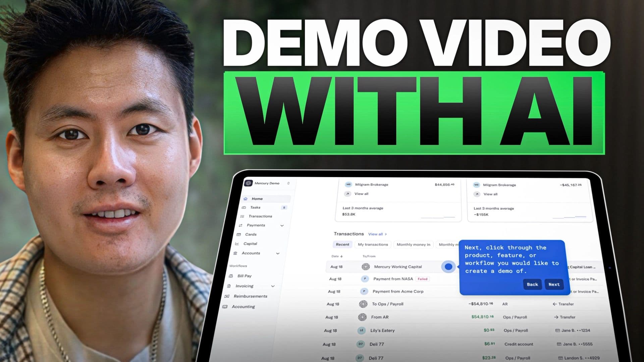Click the Reimbursements icon in sidebar
The height and width of the screenshot is (362, 644).
tap(227, 296)
